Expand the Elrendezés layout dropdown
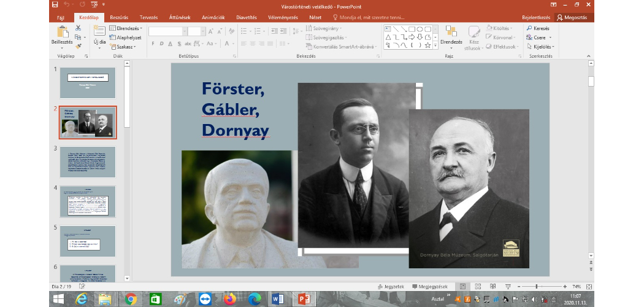Screen dimensions: 644x307 [126, 28]
